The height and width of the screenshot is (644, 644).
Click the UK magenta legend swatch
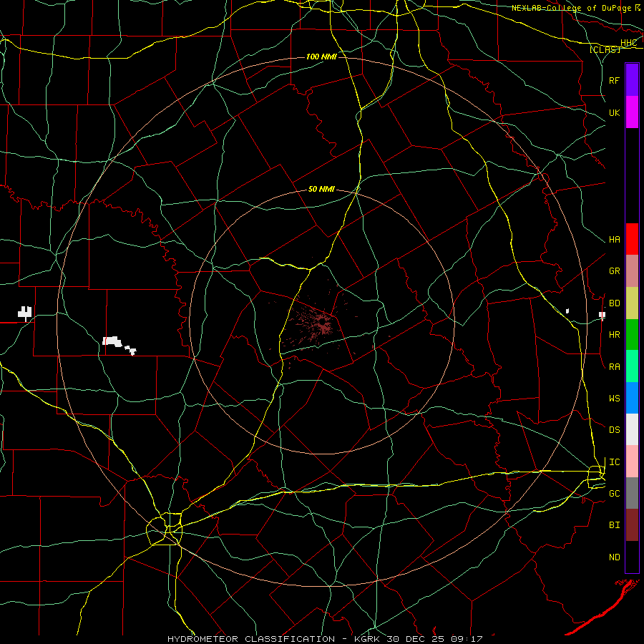coord(632,112)
